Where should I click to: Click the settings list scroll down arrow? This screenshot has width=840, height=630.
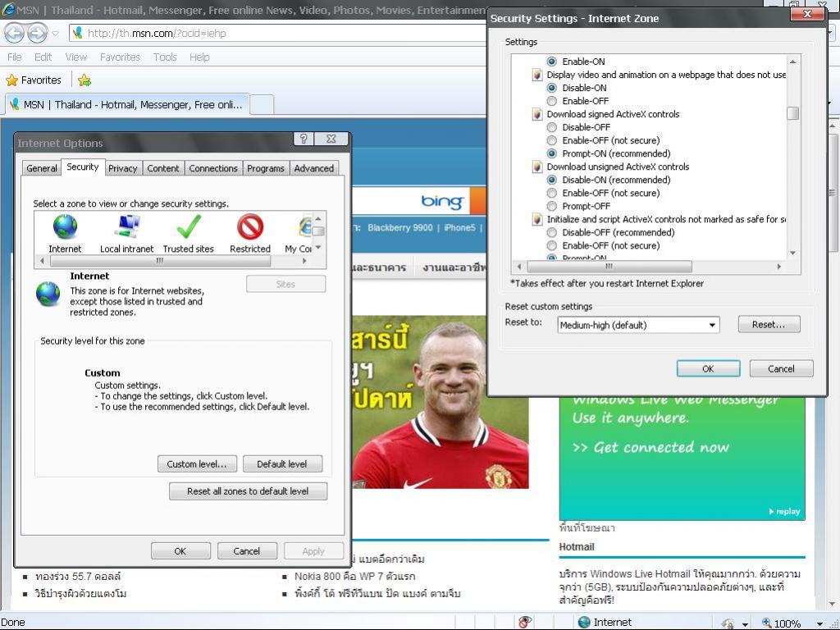pos(793,253)
